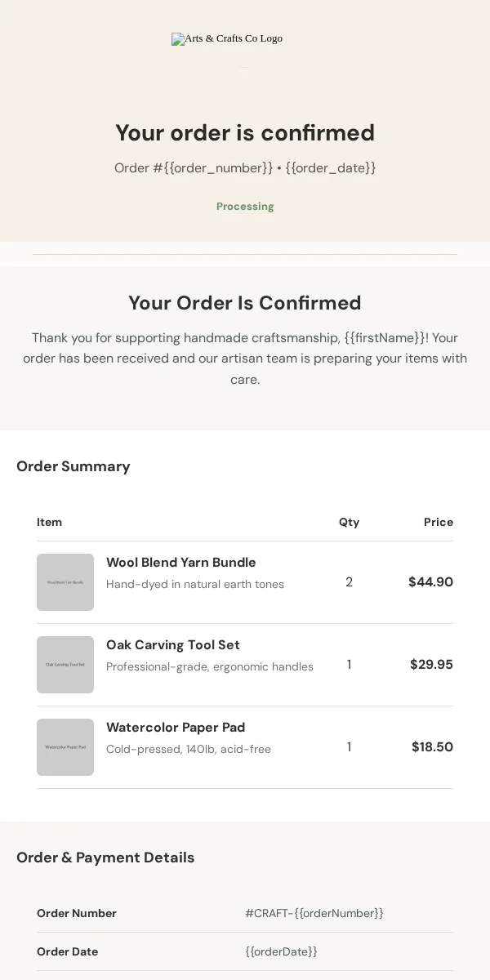This screenshot has height=980, width=490.
Task: Click the $44.90 price value
Action: [x=430, y=582]
